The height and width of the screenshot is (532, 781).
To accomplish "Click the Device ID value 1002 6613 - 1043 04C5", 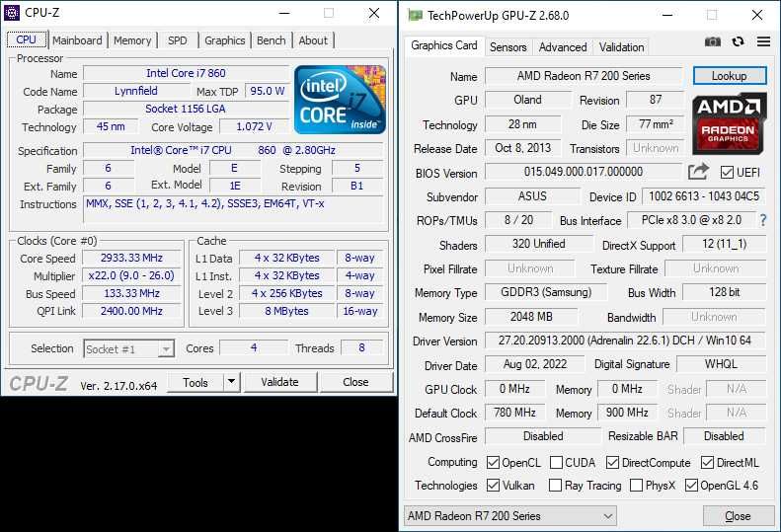I will click(x=704, y=196).
